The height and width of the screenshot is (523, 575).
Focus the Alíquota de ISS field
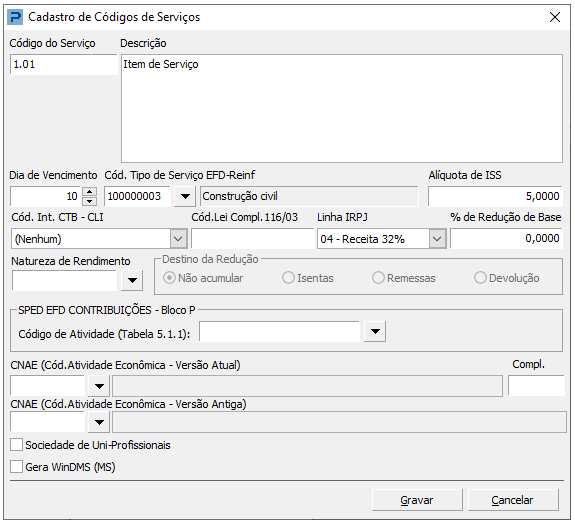(x=495, y=196)
